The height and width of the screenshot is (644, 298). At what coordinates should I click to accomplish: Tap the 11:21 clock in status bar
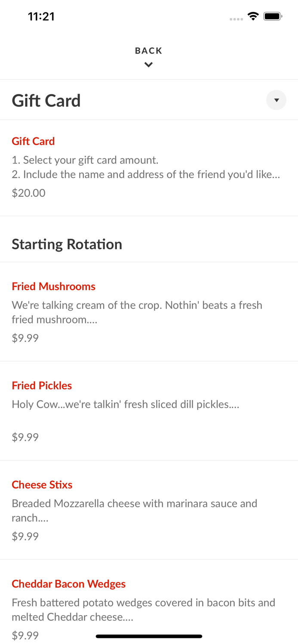pyautogui.click(x=41, y=16)
